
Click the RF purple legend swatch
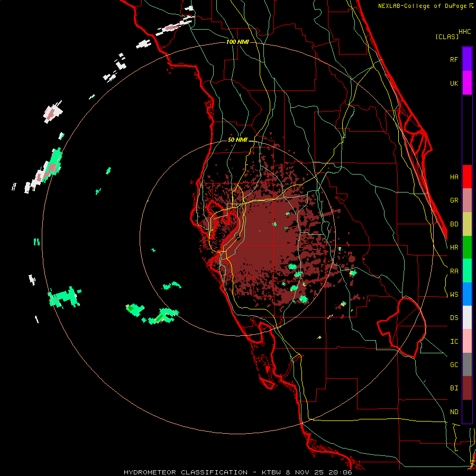[467, 59]
